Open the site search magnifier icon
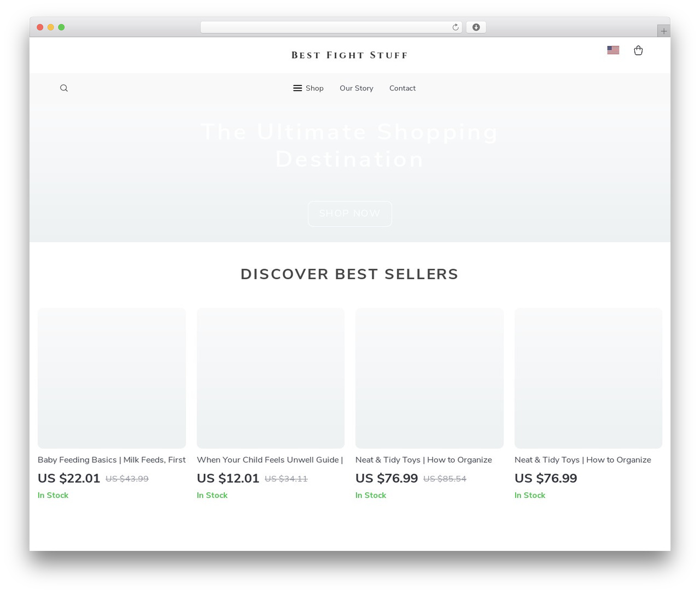This screenshot has width=700, height=593. coord(64,88)
